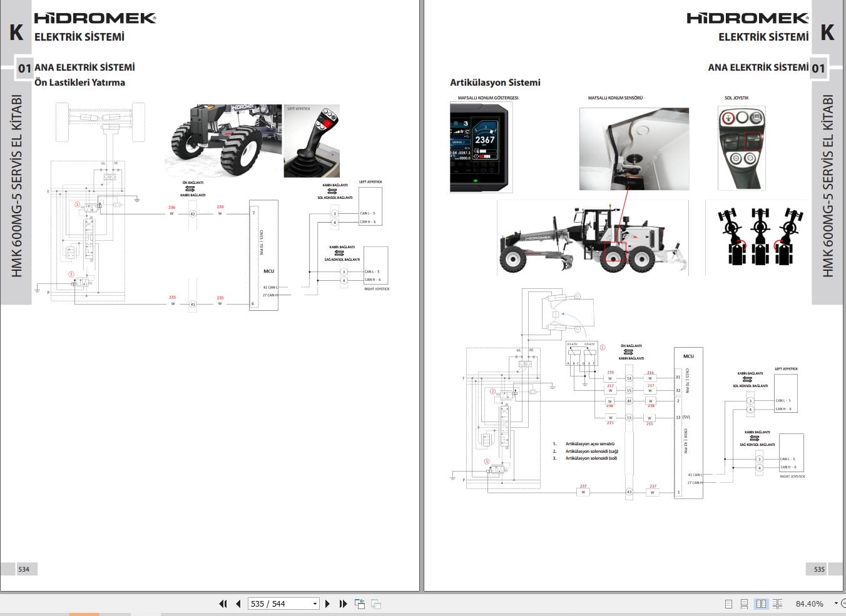Open the zoom level dropdown arrow
The image size is (846, 616).
point(836,603)
